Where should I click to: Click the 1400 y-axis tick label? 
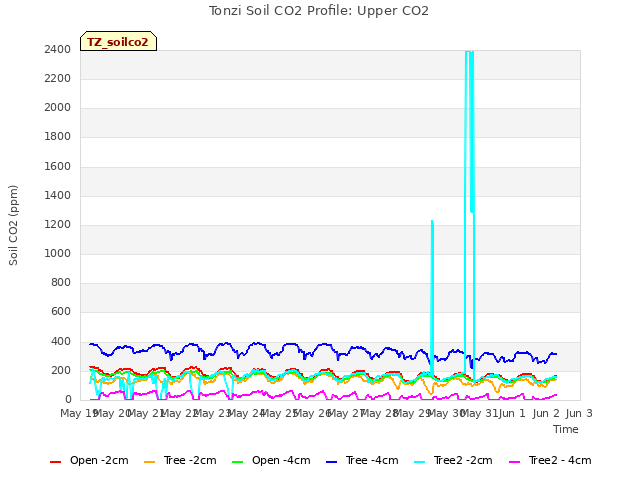pos(58,196)
